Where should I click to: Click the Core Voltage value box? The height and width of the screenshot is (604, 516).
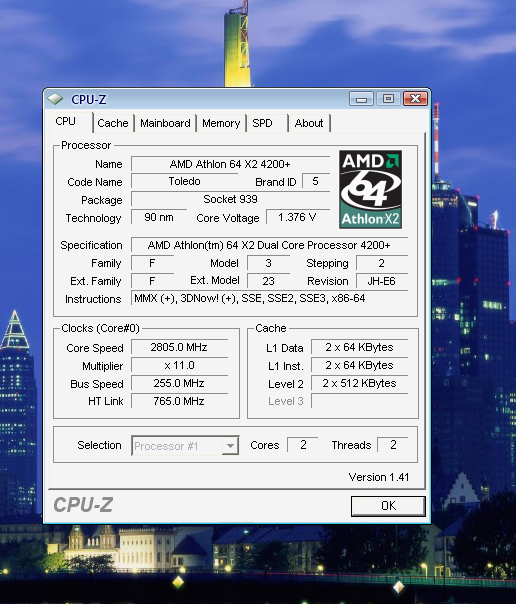point(298,217)
